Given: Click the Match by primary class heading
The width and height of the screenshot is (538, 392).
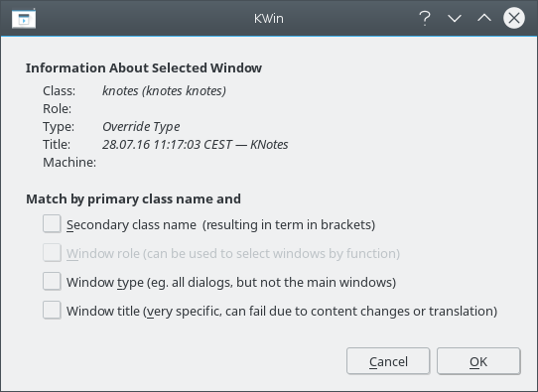Looking at the screenshot, I should coord(133,199).
